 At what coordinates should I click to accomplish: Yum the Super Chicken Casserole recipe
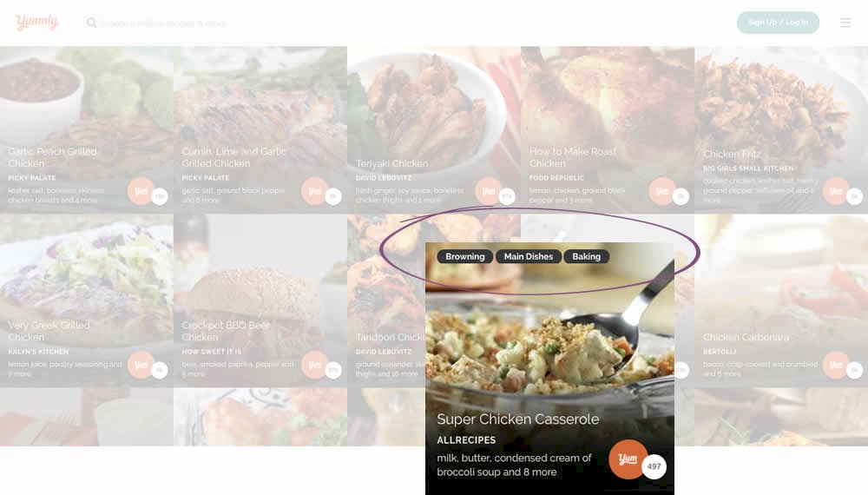tap(628, 459)
